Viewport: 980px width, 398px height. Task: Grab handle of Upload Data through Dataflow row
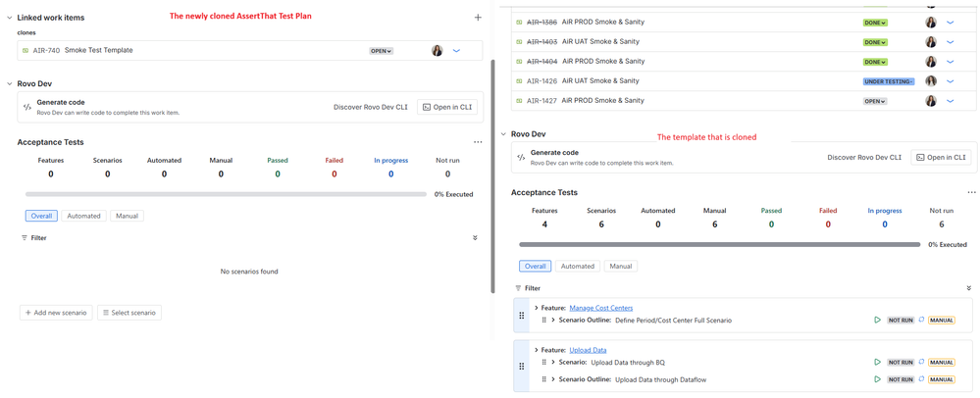pyautogui.click(x=543, y=379)
